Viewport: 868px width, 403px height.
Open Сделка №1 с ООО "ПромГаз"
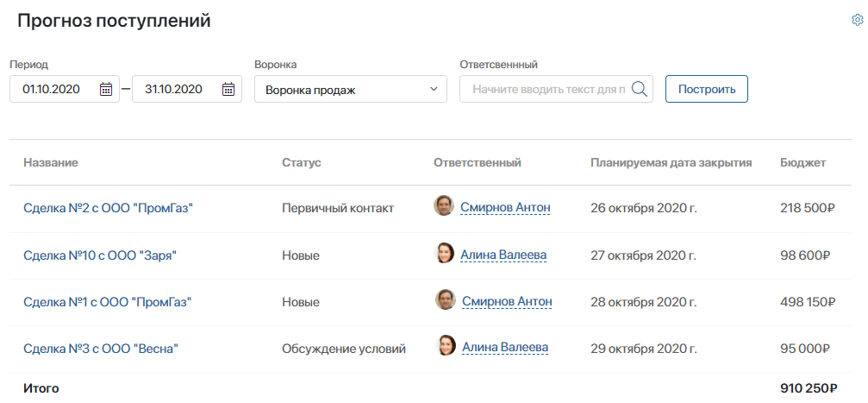pyautogui.click(x=108, y=302)
